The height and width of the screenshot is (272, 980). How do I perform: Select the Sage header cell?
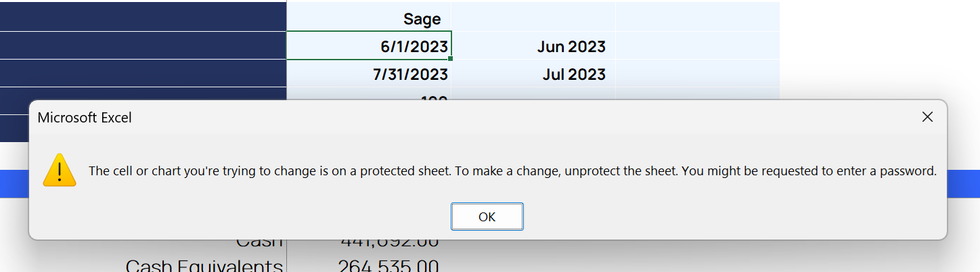(369, 17)
